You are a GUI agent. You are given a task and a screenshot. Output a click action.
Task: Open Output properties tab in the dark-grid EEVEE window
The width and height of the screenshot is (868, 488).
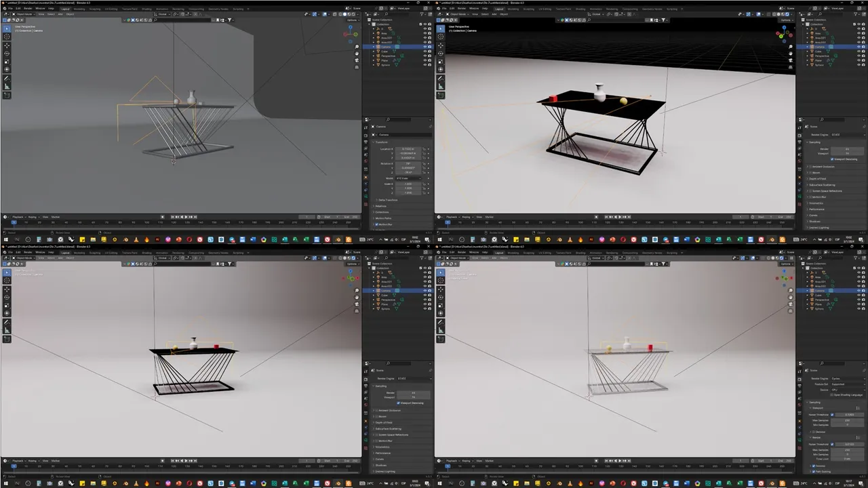pos(800,142)
